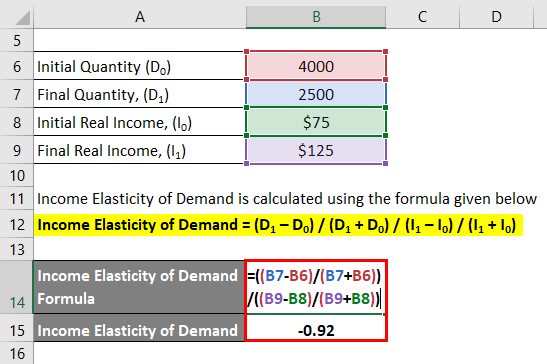Click inside the formula edit cell B14
Screen dimensions: 547x364
[x=316, y=287]
